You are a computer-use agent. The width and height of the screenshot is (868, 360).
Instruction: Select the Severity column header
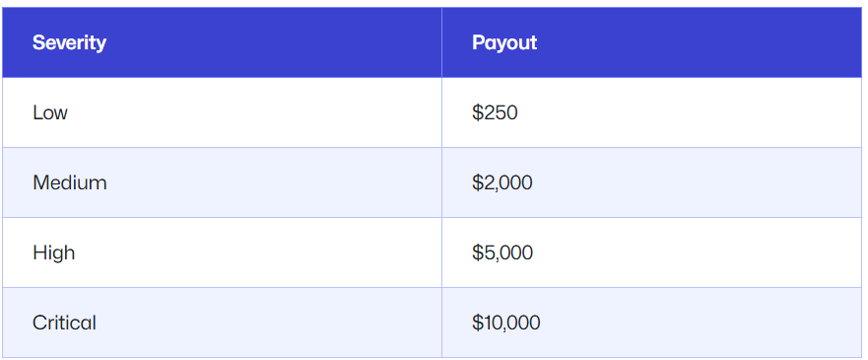click(222, 42)
